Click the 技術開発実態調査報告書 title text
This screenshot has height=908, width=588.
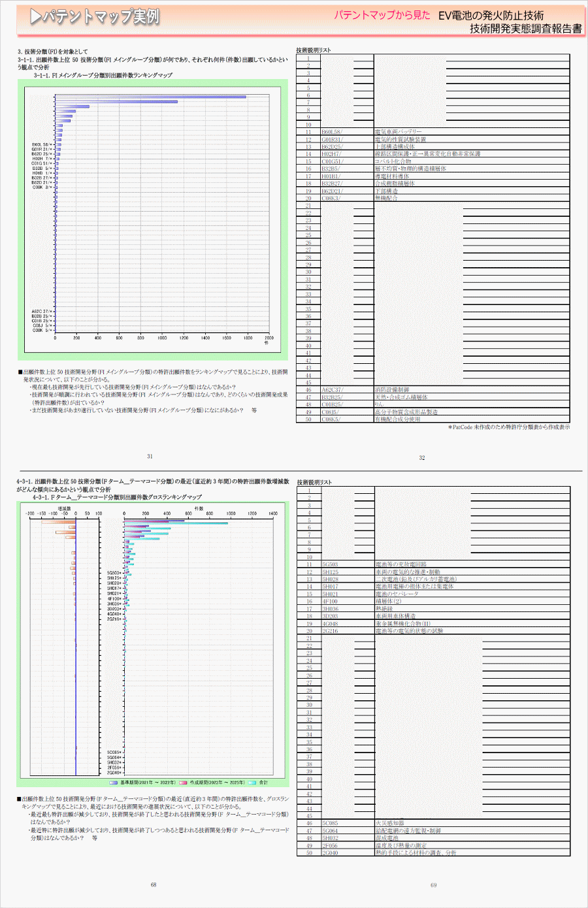[525, 29]
